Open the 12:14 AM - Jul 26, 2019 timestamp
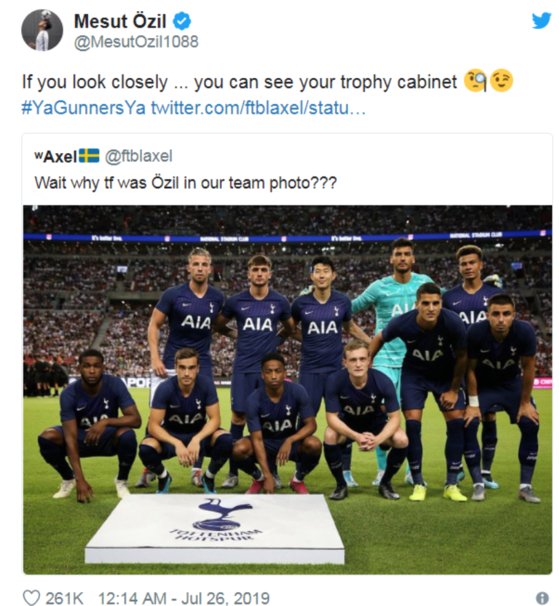The height and width of the screenshot is (606, 559). (x=184, y=598)
